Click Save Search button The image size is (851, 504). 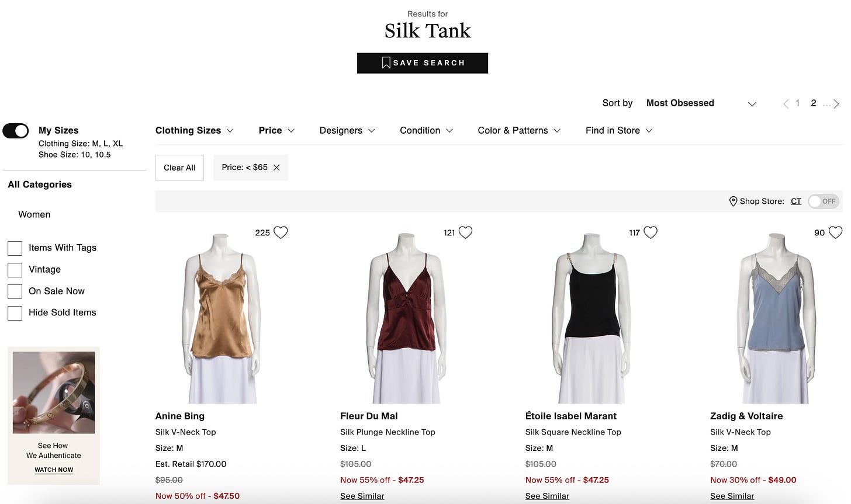(x=423, y=63)
